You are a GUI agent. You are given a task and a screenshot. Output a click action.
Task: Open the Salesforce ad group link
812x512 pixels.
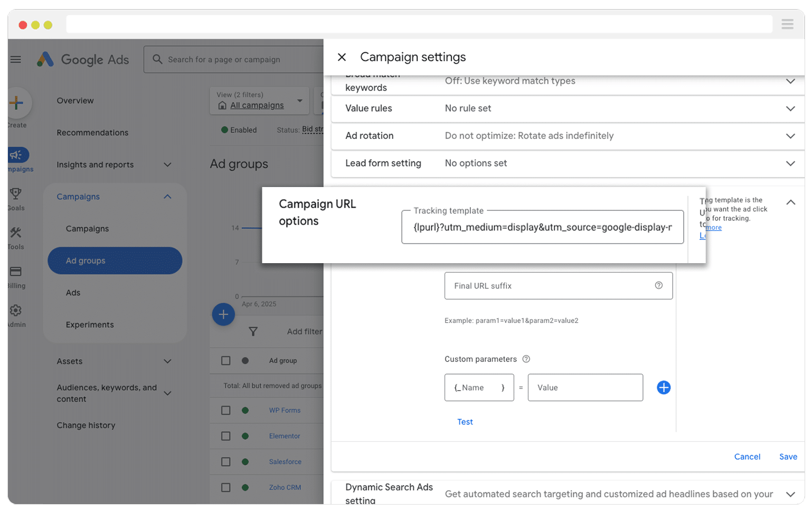point(285,461)
